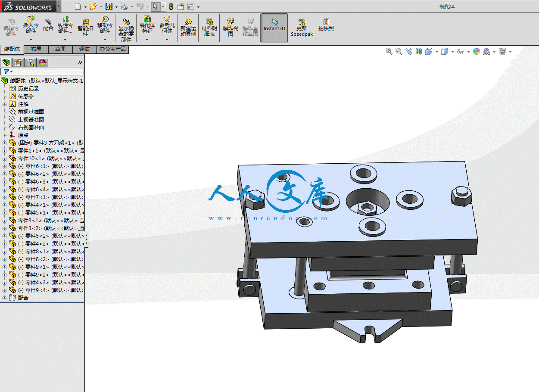Open the Options icon in top toolbar
This screenshot has height=392, width=539.
[x=191, y=6]
